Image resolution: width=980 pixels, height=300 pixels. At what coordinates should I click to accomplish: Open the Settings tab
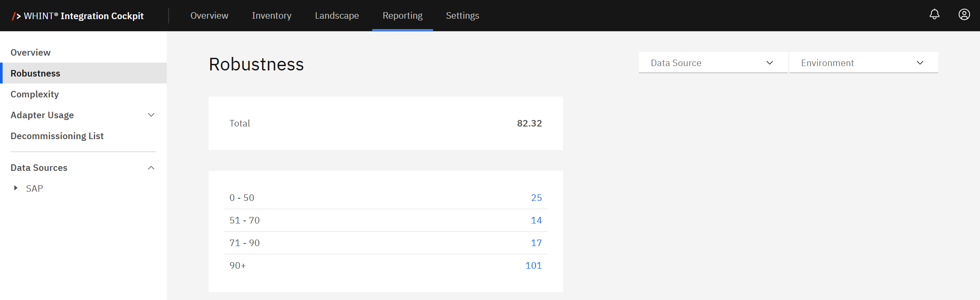pyautogui.click(x=462, y=16)
